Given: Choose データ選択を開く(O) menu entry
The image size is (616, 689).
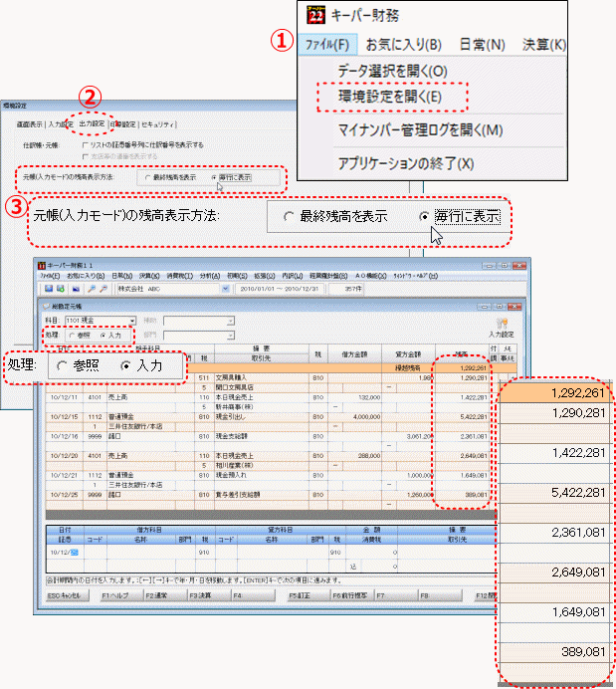Looking at the screenshot, I should (x=392, y=71).
